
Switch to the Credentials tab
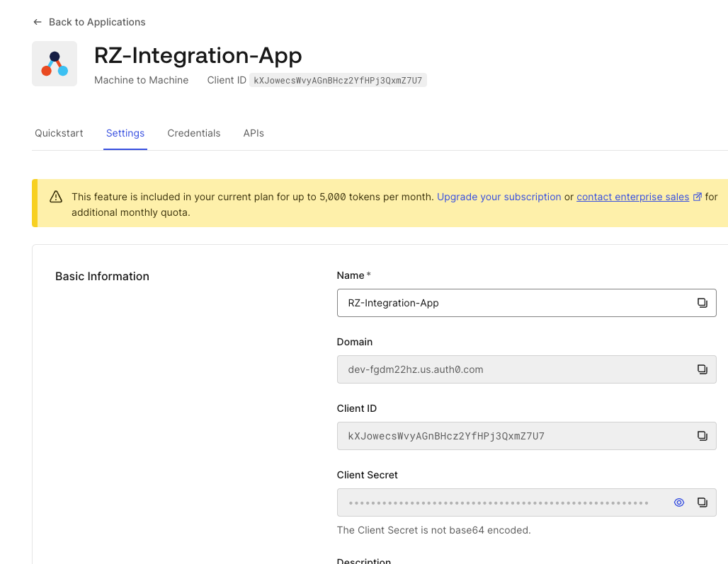pyautogui.click(x=194, y=133)
